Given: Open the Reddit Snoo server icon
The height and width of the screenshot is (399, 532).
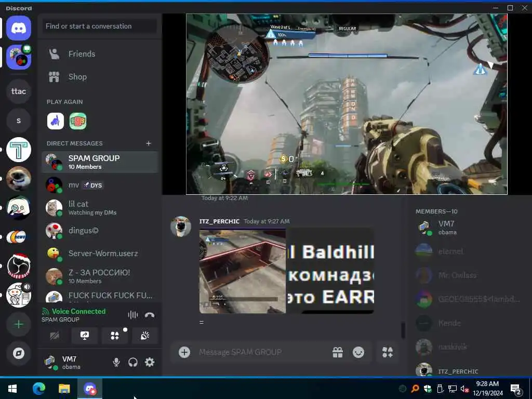Looking at the screenshot, I should (x=19, y=295).
